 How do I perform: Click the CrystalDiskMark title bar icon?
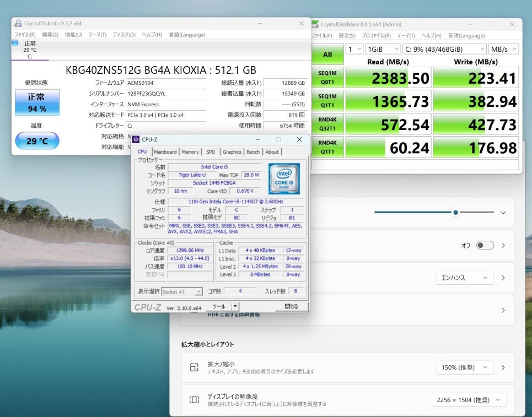point(315,24)
